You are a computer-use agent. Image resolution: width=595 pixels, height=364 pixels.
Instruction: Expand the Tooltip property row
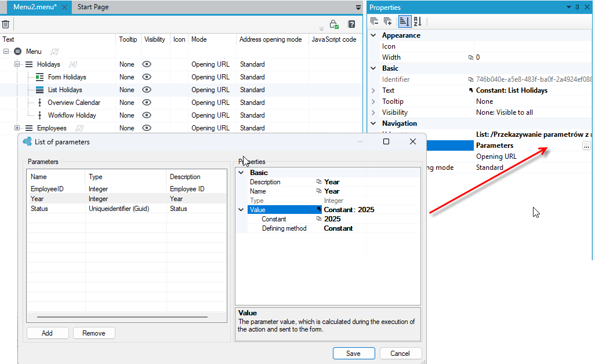373,101
